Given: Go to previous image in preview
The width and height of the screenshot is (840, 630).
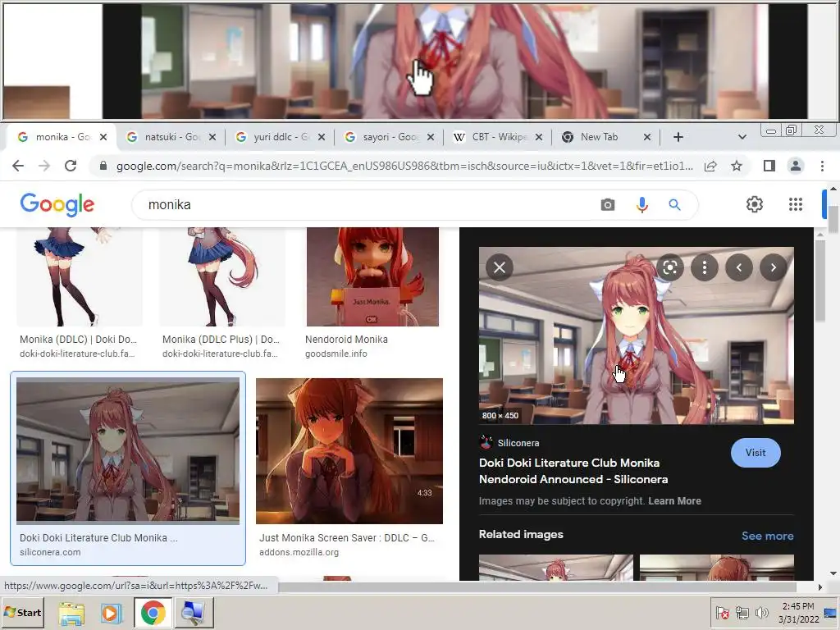Looking at the screenshot, I should tap(739, 267).
